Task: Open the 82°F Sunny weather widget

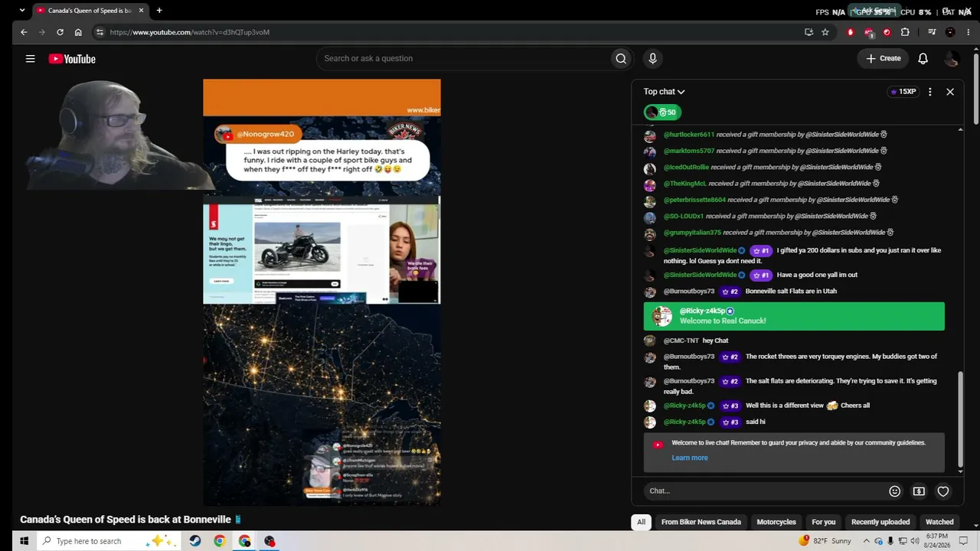Action: (824, 541)
